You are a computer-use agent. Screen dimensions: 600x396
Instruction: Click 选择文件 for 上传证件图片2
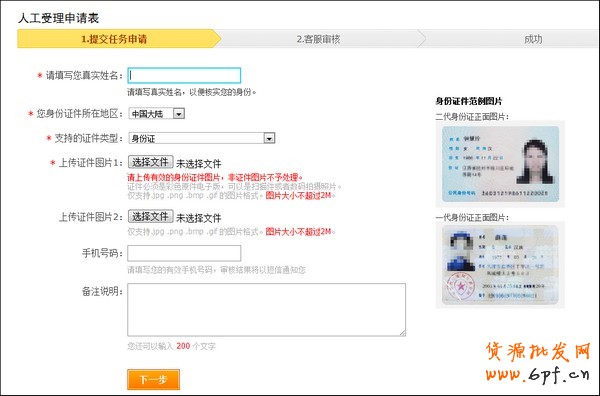tap(150, 217)
